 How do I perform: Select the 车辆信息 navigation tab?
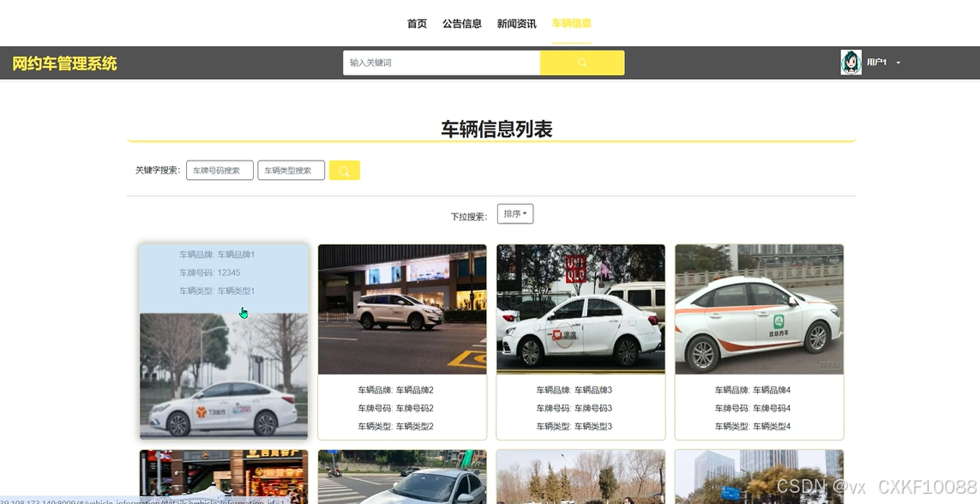[x=571, y=24]
